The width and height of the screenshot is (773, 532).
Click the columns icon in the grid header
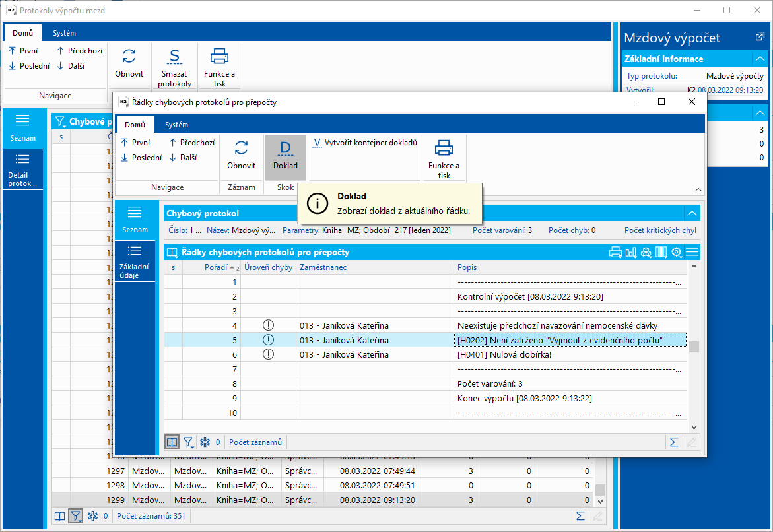coord(661,252)
